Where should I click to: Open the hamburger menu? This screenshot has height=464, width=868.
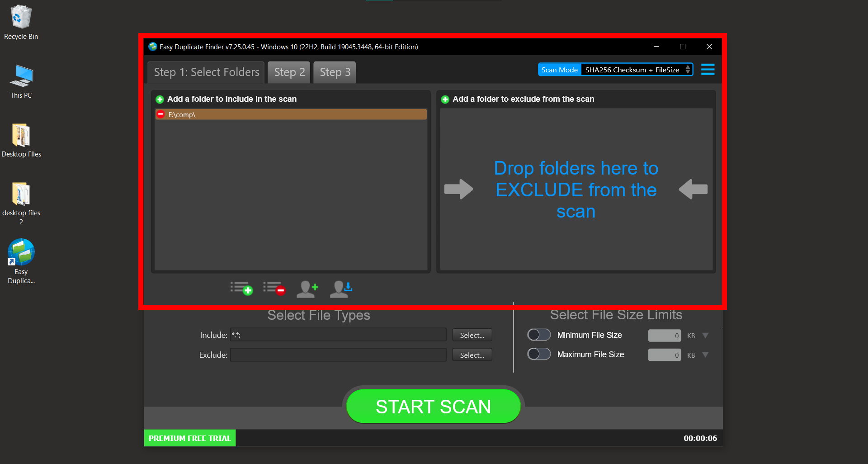coord(708,69)
